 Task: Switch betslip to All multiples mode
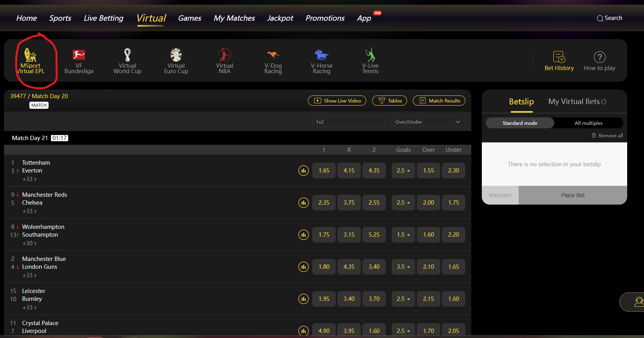pyautogui.click(x=588, y=123)
